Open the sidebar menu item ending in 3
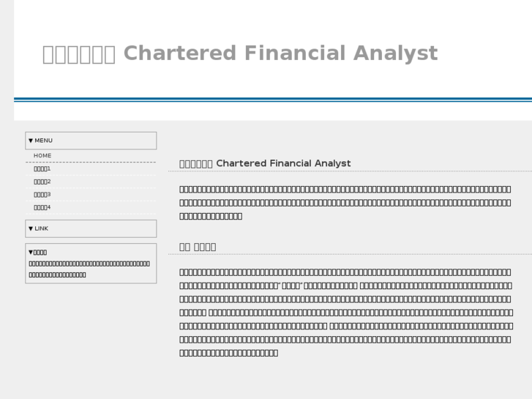This screenshot has width=532, height=399. [x=42, y=194]
